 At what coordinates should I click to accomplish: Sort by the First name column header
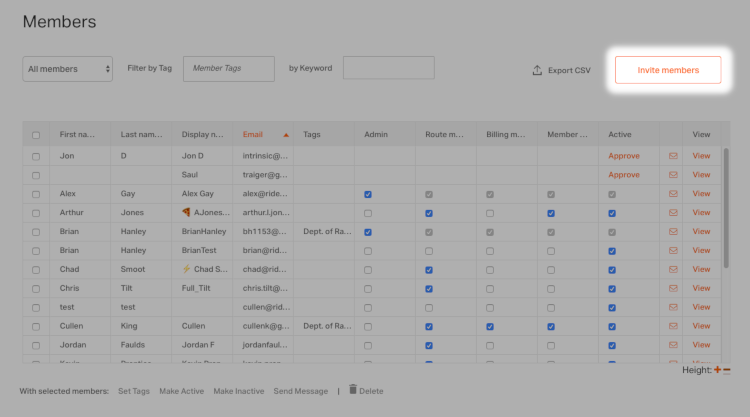click(77, 134)
